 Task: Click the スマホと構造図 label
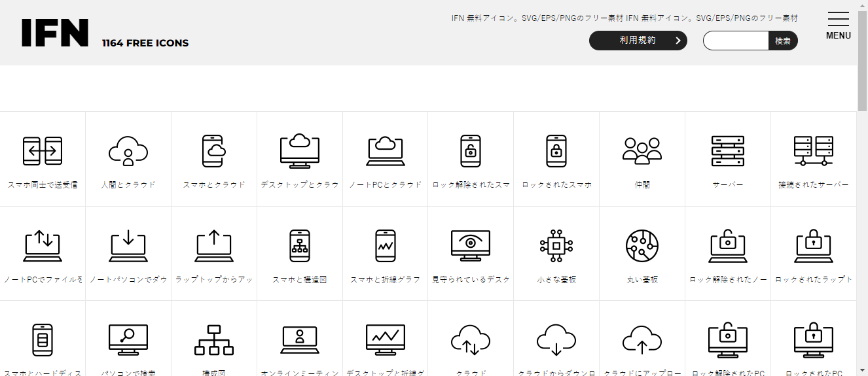point(300,279)
